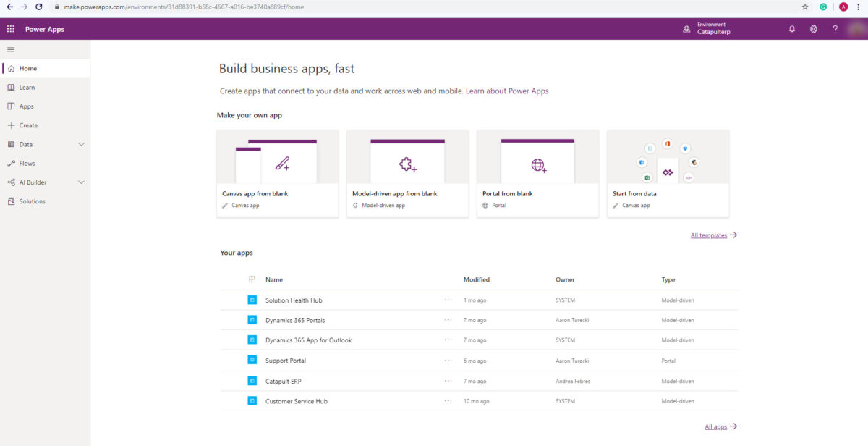Image resolution: width=868 pixels, height=446 pixels.
Task: Click the Support Portal app icon
Action: point(252,361)
